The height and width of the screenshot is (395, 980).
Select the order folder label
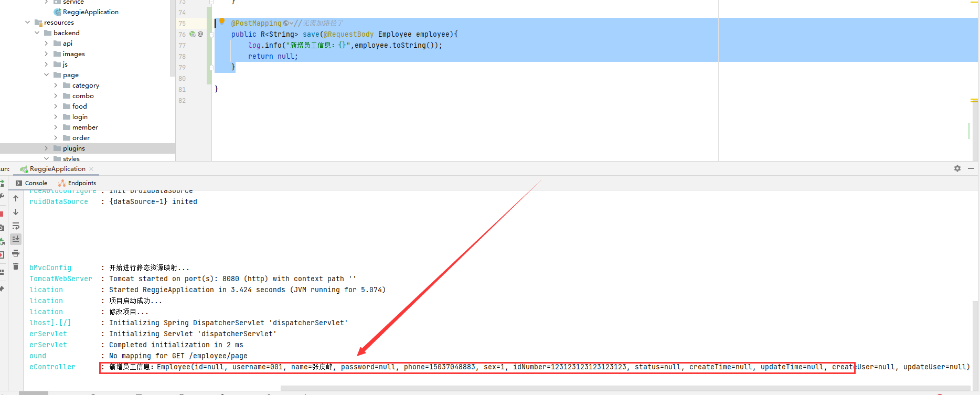tap(81, 137)
